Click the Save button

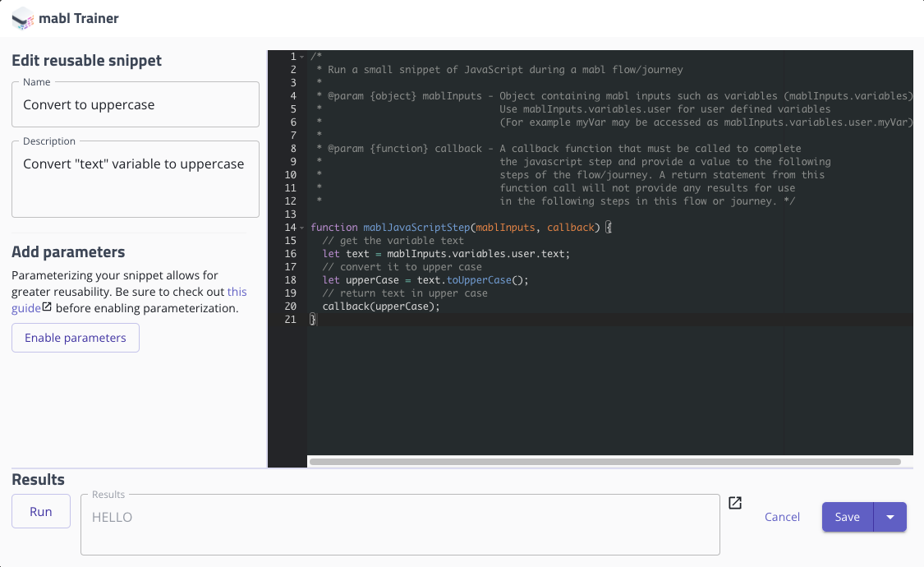(848, 517)
